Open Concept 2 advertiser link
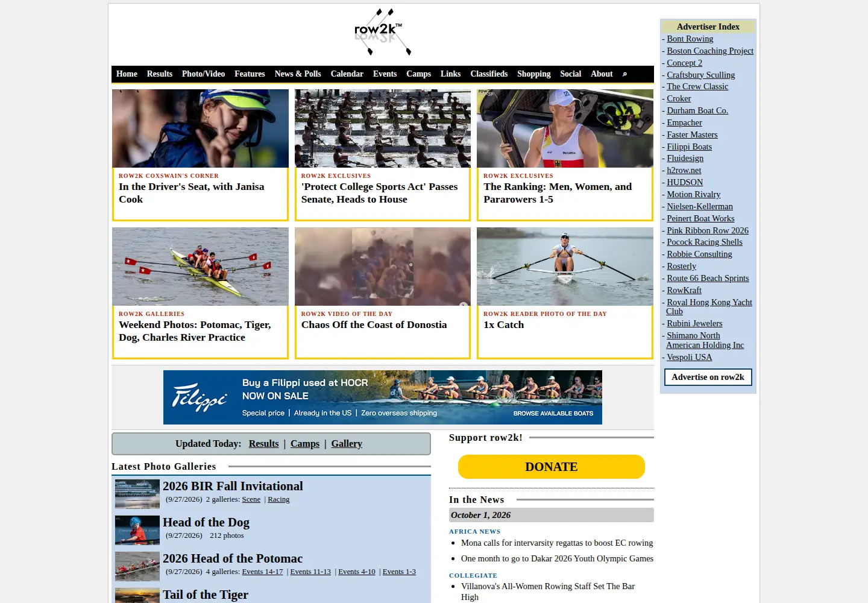 click(x=684, y=63)
